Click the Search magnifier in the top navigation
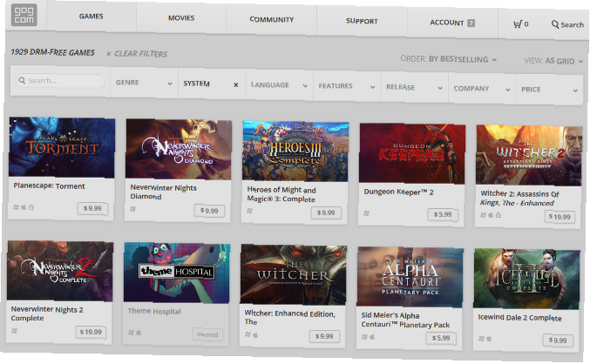 tap(555, 24)
